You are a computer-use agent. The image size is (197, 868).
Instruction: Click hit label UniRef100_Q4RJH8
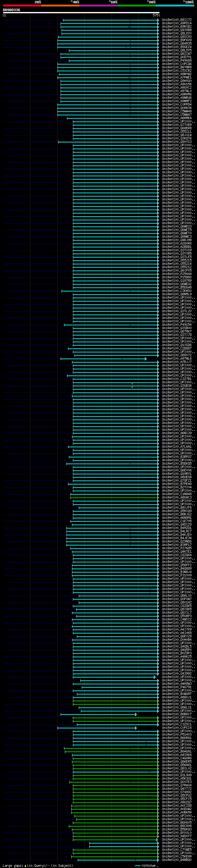(x=177, y=240)
